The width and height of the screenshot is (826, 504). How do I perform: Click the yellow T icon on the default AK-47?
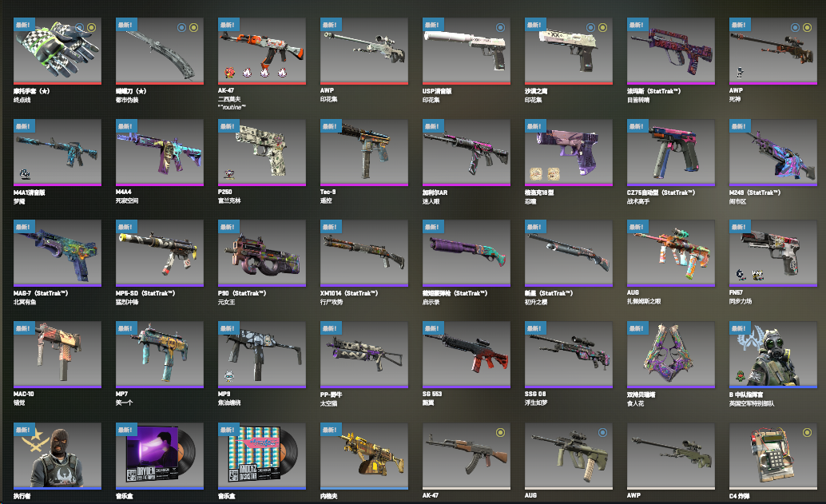[500, 432]
